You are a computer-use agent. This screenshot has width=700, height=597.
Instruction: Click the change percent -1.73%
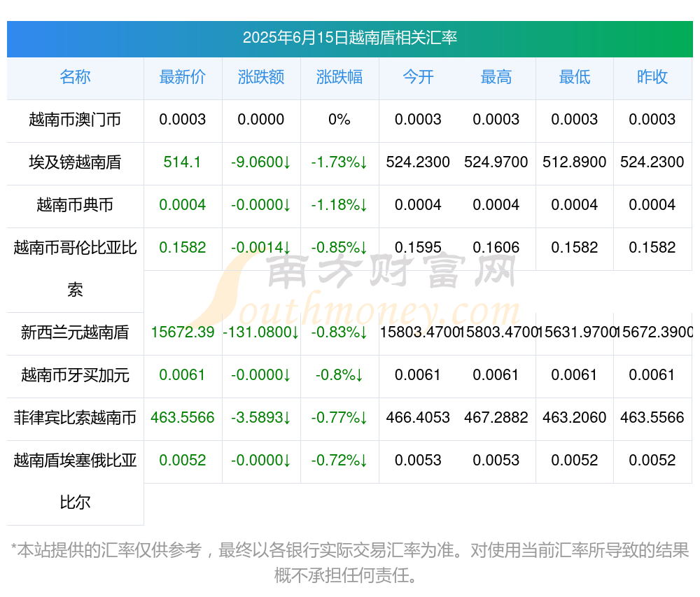coord(339,162)
